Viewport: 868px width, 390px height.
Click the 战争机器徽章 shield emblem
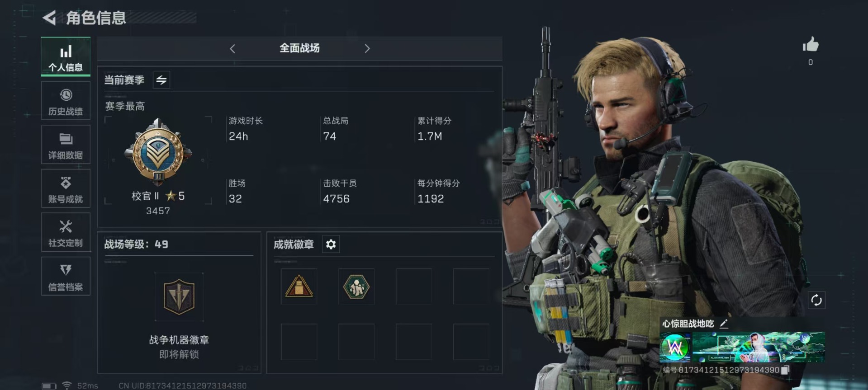click(x=179, y=297)
